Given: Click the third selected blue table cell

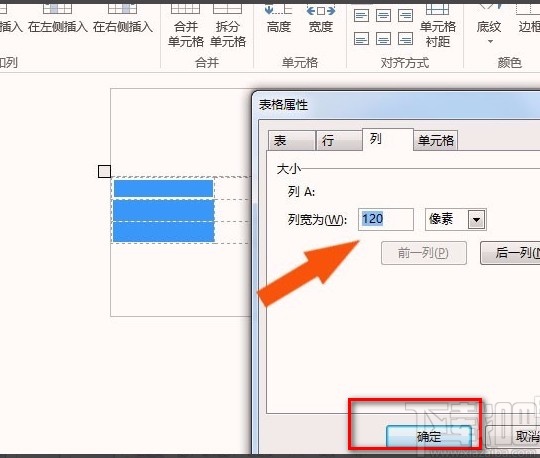Looking at the screenshot, I should tap(163, 232).
